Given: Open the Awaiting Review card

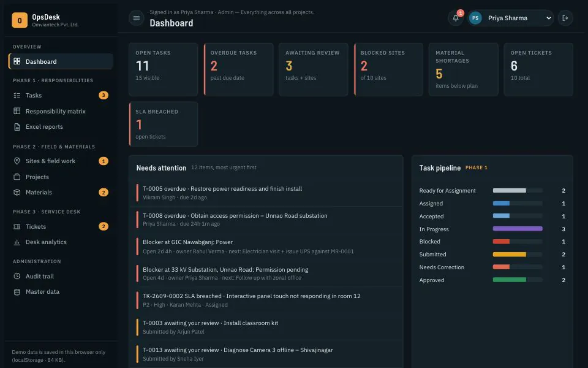Looking at the screenshot, I should 314,69.
